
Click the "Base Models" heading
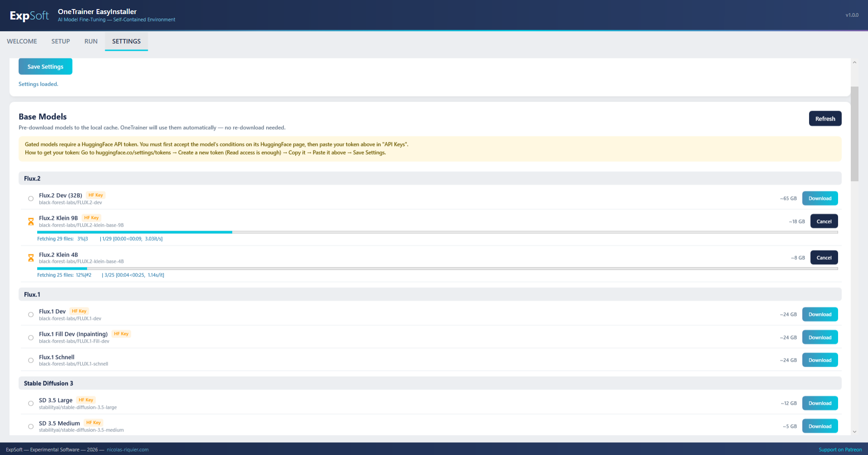pyautogui.click(x=43, y=117)
